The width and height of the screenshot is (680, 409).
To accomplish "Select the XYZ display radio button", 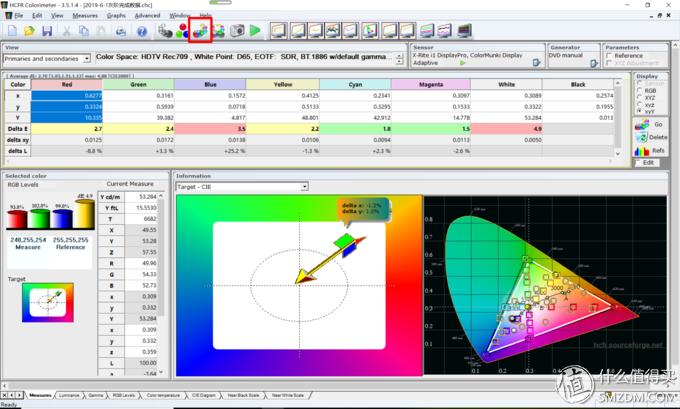I will (x=640, y=99).
